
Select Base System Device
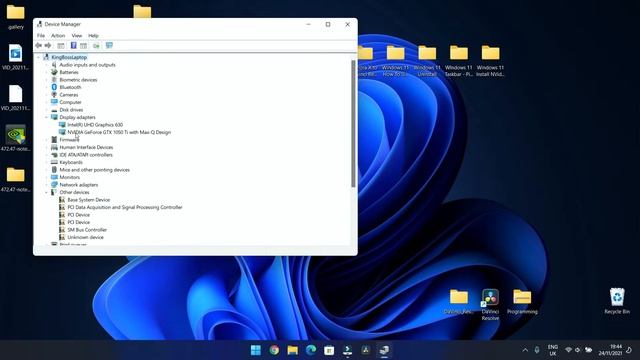pyautogui.click(x=89, y=200)
